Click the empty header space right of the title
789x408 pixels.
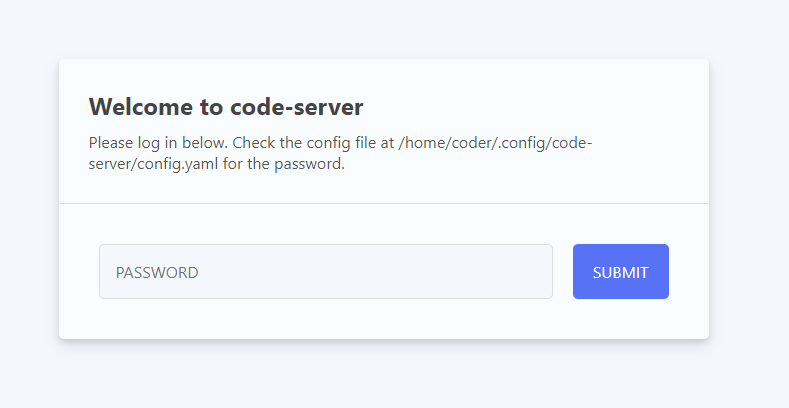click(x=528, y=107)
